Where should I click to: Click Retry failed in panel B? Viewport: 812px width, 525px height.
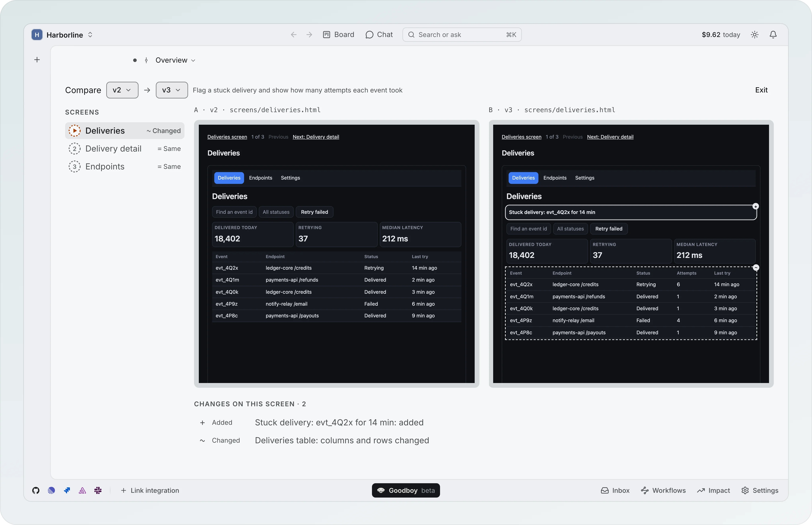[x=609, y=229]
